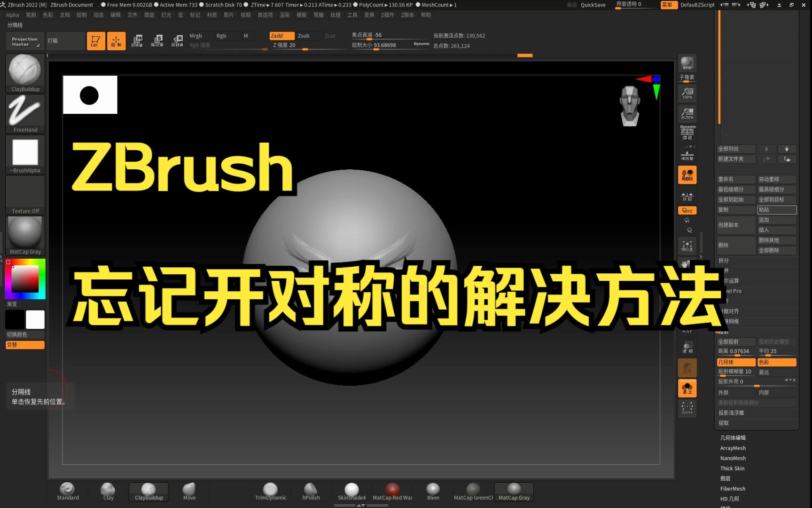Image resolution: width=812 pixels, height=508 pixels.
Task: Expand the NanoMesh section
Action: [x=733, y=458]
